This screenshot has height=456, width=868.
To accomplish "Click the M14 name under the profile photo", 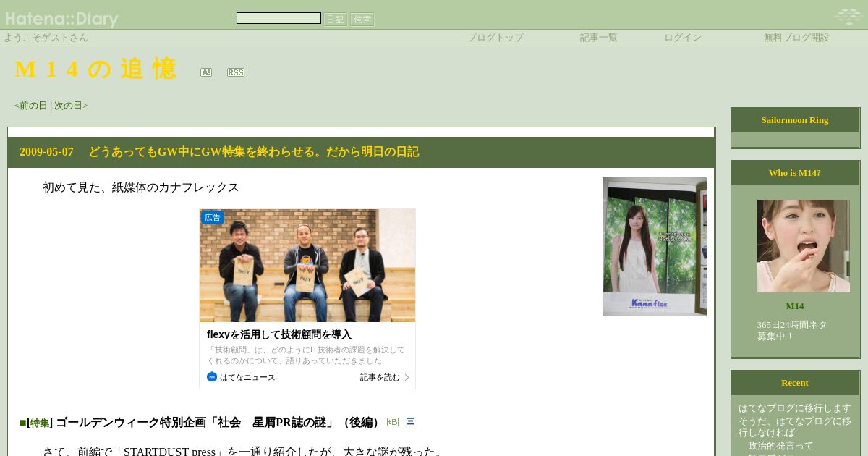I will pos(795,306).
